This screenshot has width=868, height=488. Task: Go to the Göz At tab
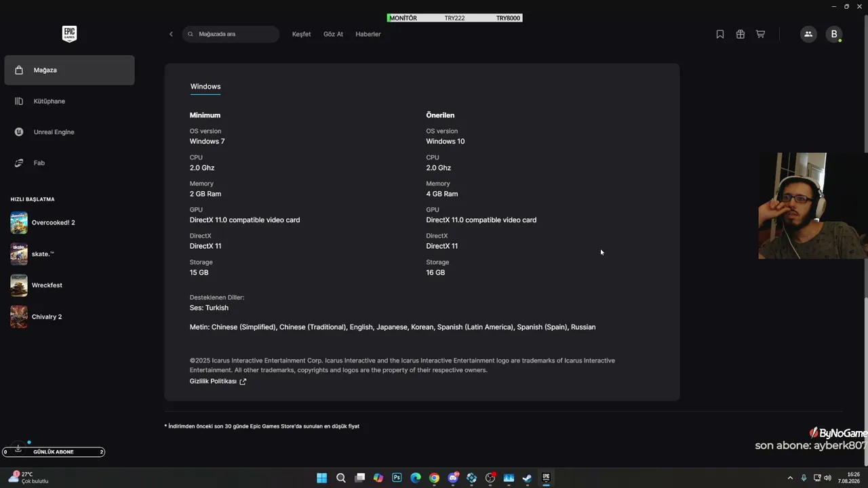(333, 34)
